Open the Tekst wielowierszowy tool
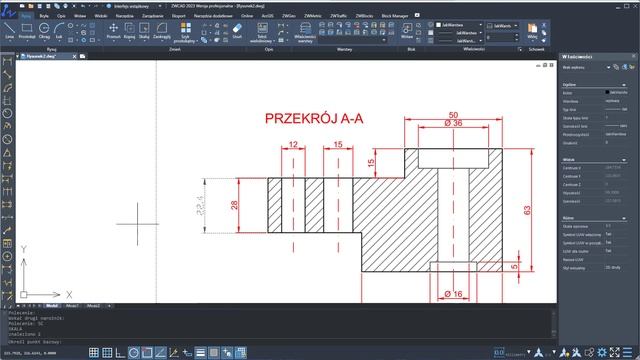 tap(262, 33)
